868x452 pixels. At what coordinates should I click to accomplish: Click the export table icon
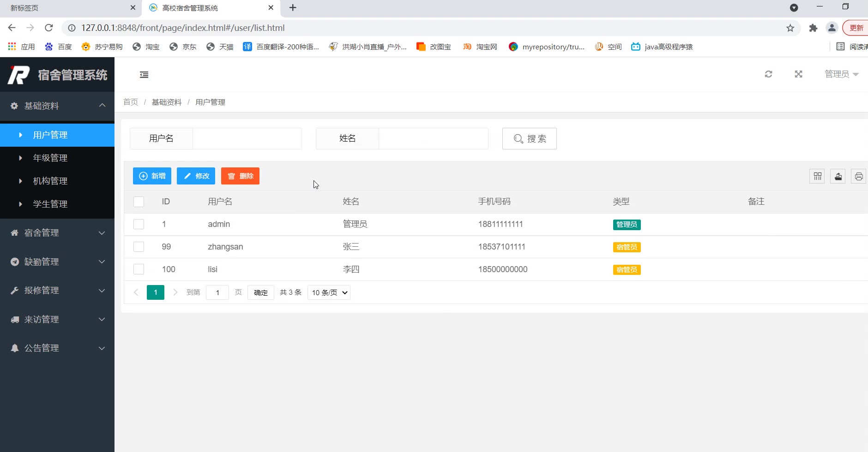838,176
